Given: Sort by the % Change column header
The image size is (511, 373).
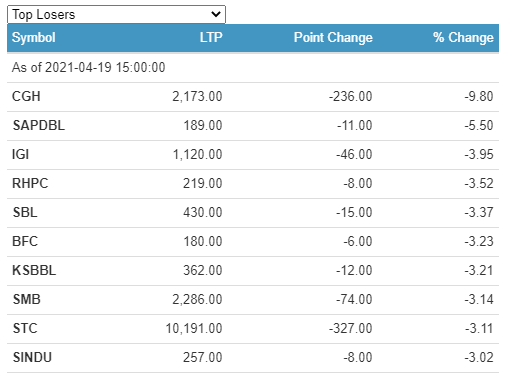Looking at the screenshot, I should (463, 37).
